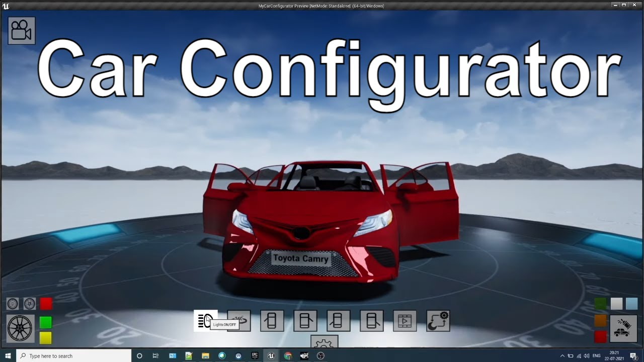Viewport: 644px width, 362px height.
Task: Toggle the rear-left door icon
Action: coord(338,321)
